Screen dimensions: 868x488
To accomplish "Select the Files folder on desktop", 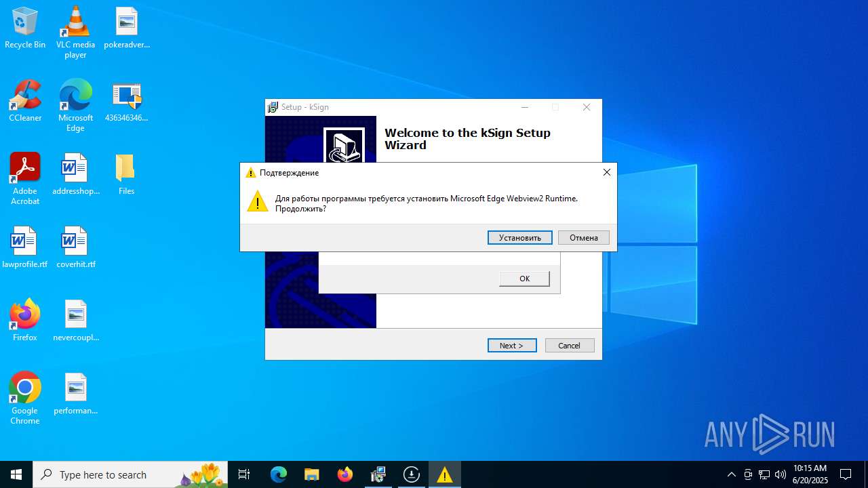I will click(127, 175).
